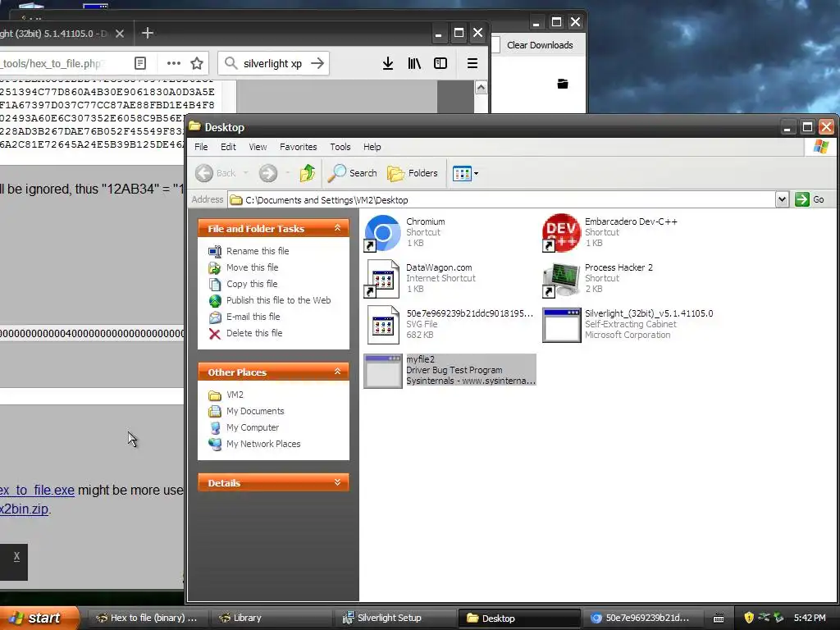This screenshot has height=630, width=840.
Task: Toggle the Folders pane button
Action: point(413,173)
